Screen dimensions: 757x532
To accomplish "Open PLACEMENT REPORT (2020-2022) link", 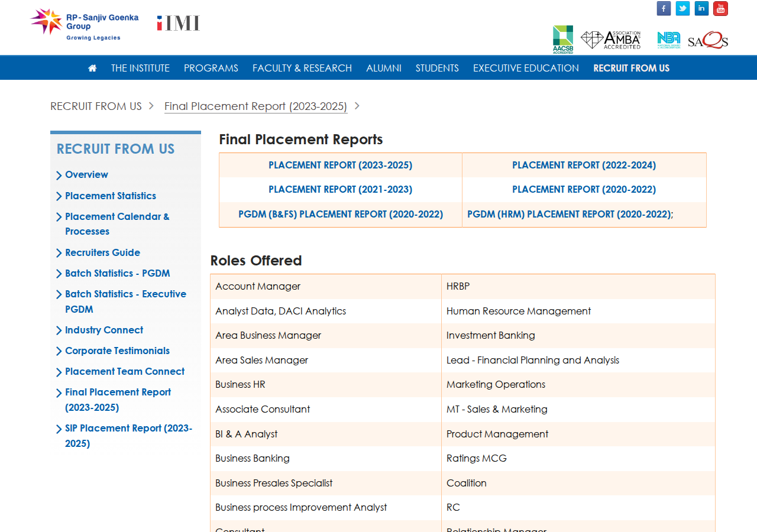I will tap(584, 190).
